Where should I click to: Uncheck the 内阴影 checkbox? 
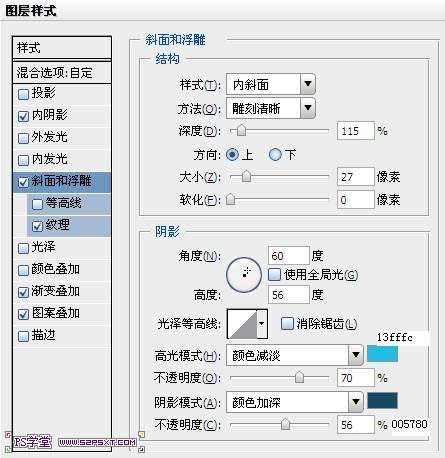click(23, 116)
